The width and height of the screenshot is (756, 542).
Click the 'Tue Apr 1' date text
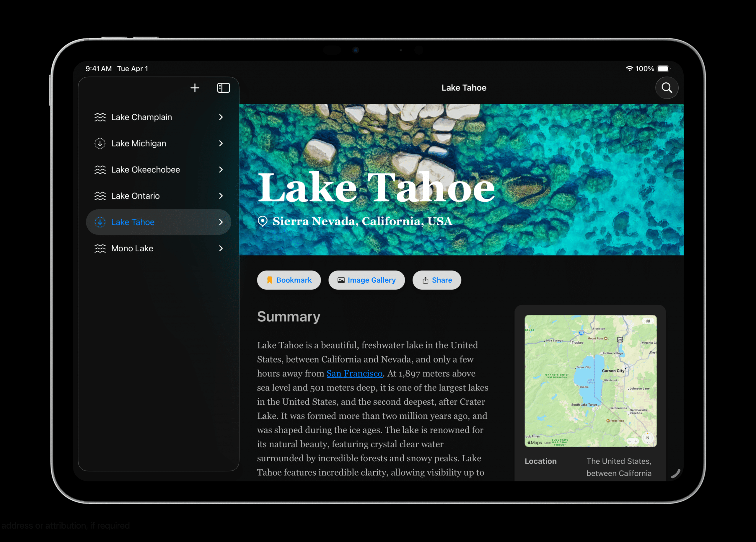[x=133, y=69]
